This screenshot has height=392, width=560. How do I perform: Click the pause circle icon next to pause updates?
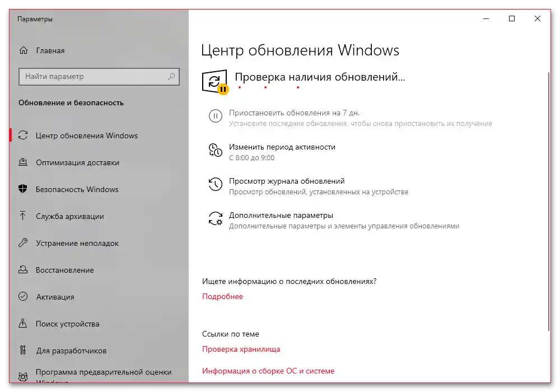click(x=216, y=116)
